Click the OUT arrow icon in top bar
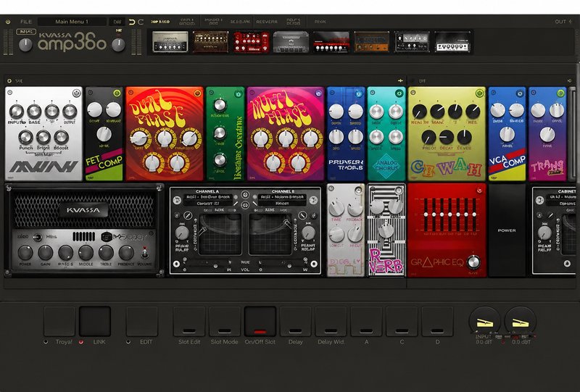The image size is (580, 392). tap(570, 22)
